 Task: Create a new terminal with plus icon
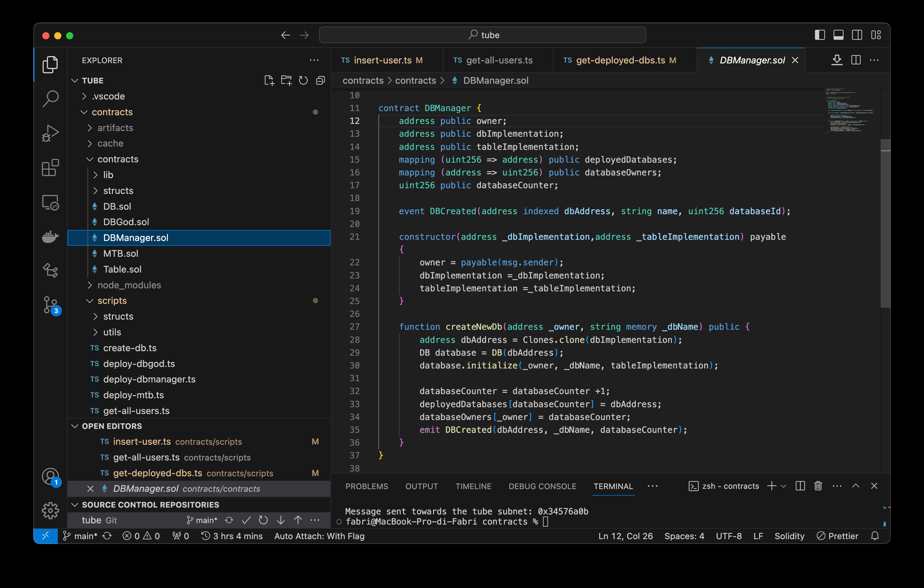click(x=771, y=486)
